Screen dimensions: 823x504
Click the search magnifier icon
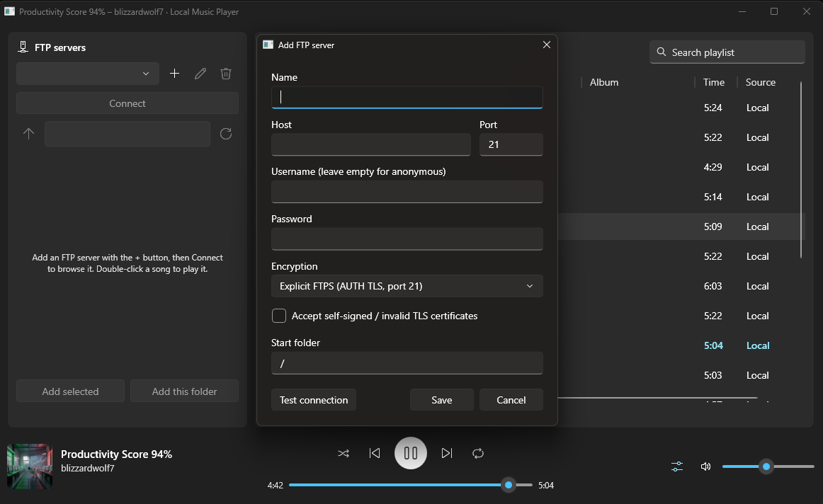(662, 52)
